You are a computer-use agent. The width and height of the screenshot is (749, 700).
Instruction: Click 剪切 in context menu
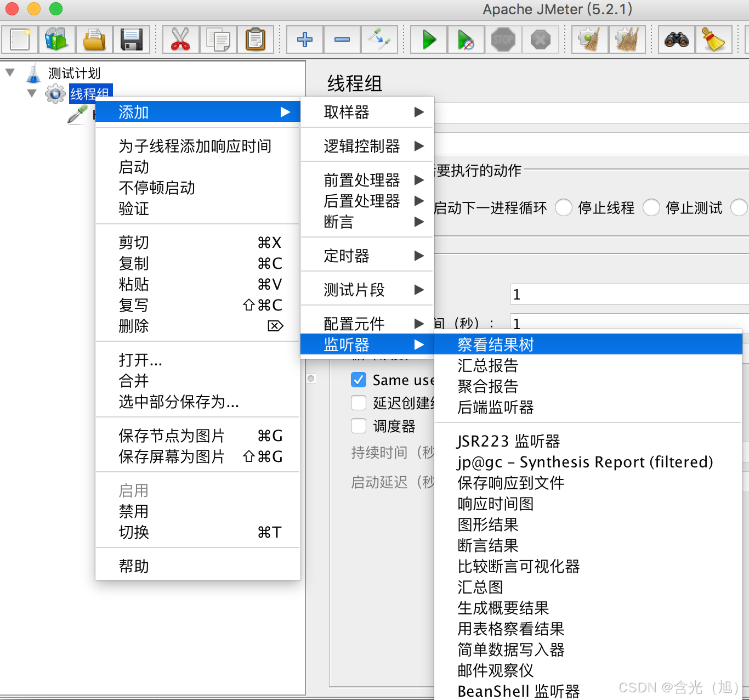pyautogui.click(x=198, y=242)
